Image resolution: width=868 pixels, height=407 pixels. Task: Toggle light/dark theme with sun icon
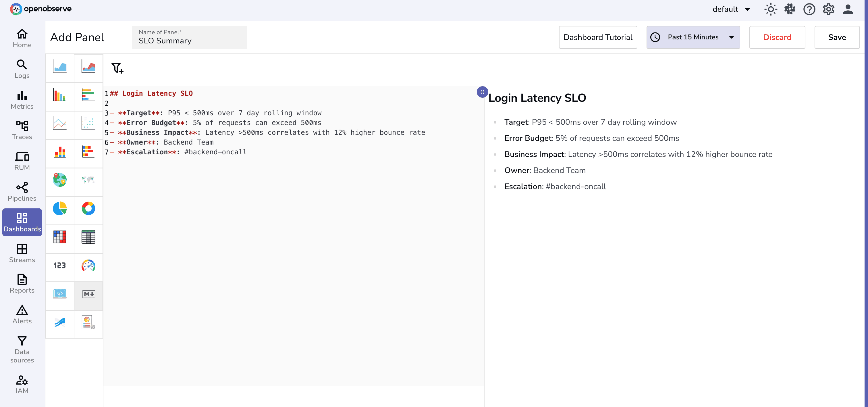(771, 9)
